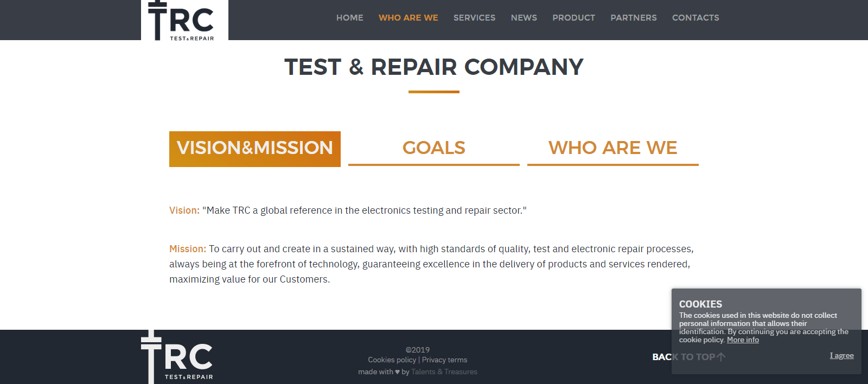Open the HOME navigation menu item
This screenshot has height=384, width=868.
pos(349,18)
